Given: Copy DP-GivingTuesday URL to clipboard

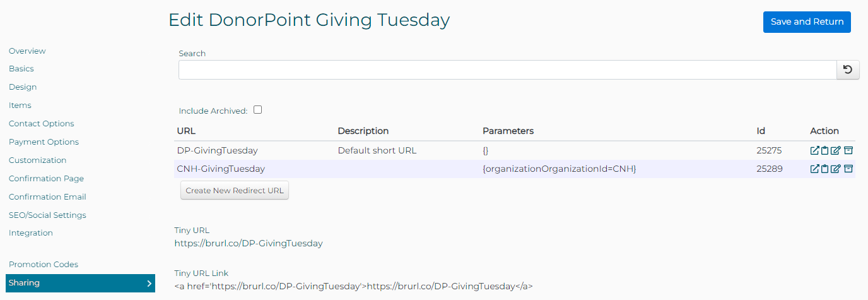Looking at the screenshot, I should 825,150.
